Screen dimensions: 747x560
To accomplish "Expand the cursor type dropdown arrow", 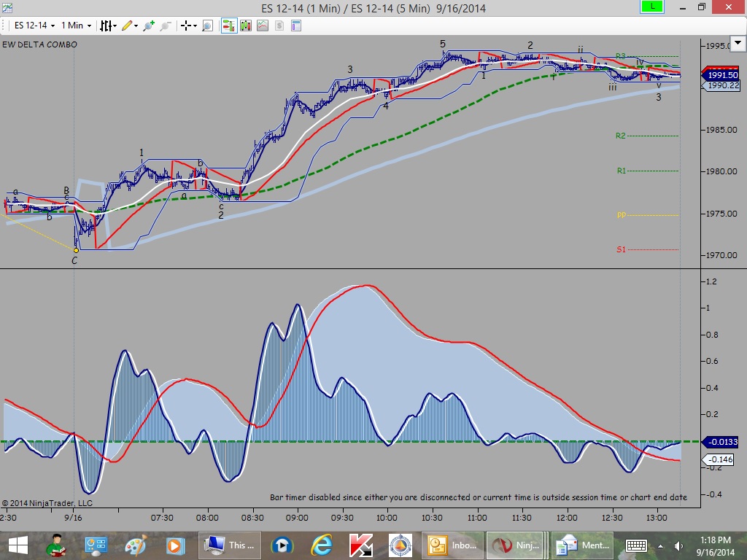I will pyautogui.click(x=195, y=26).
